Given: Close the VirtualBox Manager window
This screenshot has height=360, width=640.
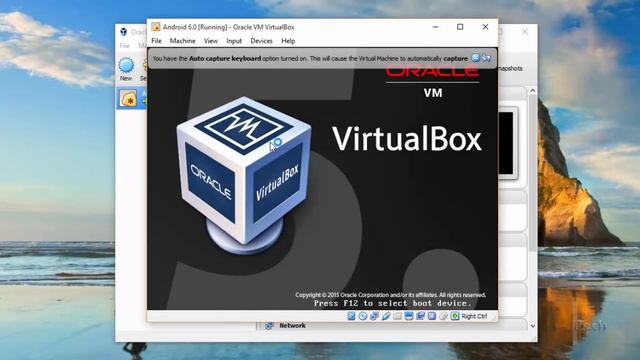Looking at the screenshot, I should point(525,31).
